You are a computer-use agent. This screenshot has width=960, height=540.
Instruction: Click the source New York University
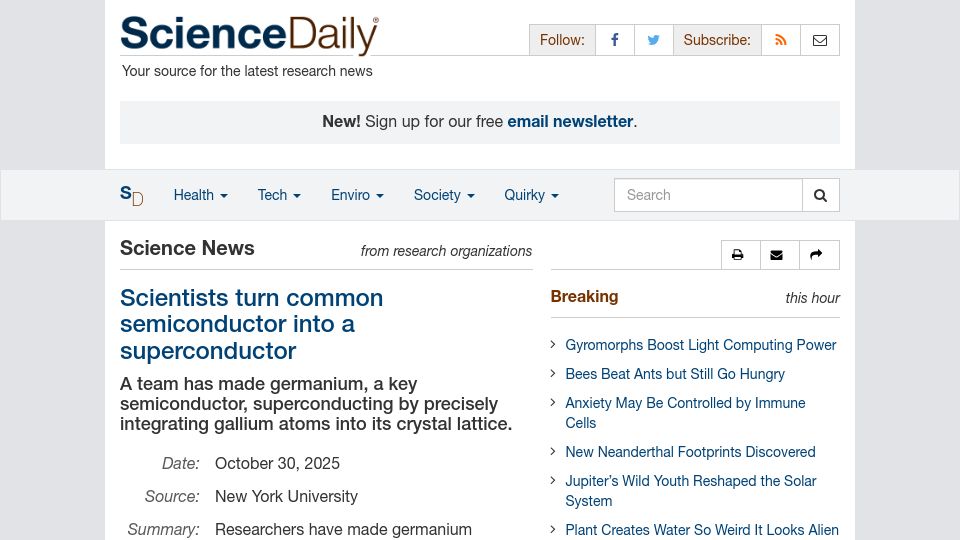[x=286, y=497]
